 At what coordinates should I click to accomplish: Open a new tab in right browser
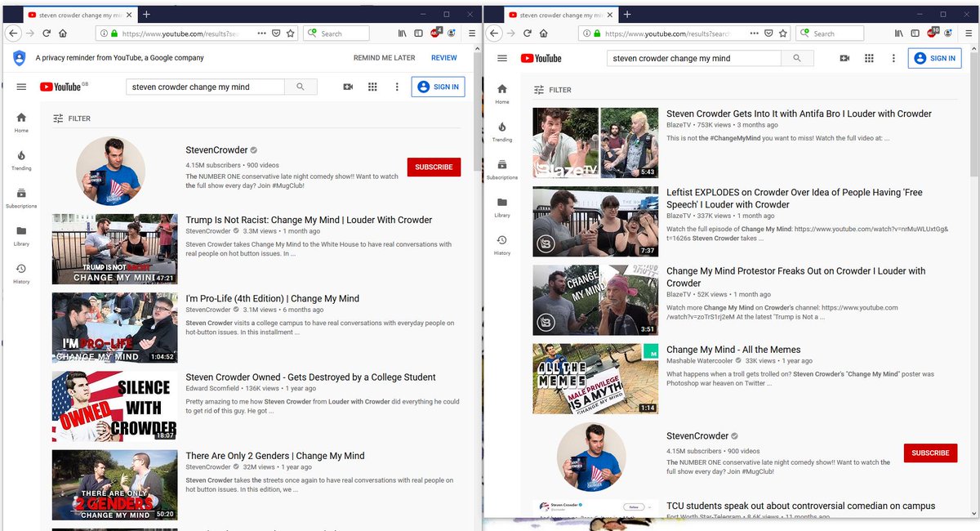click(x=627, y=15)
